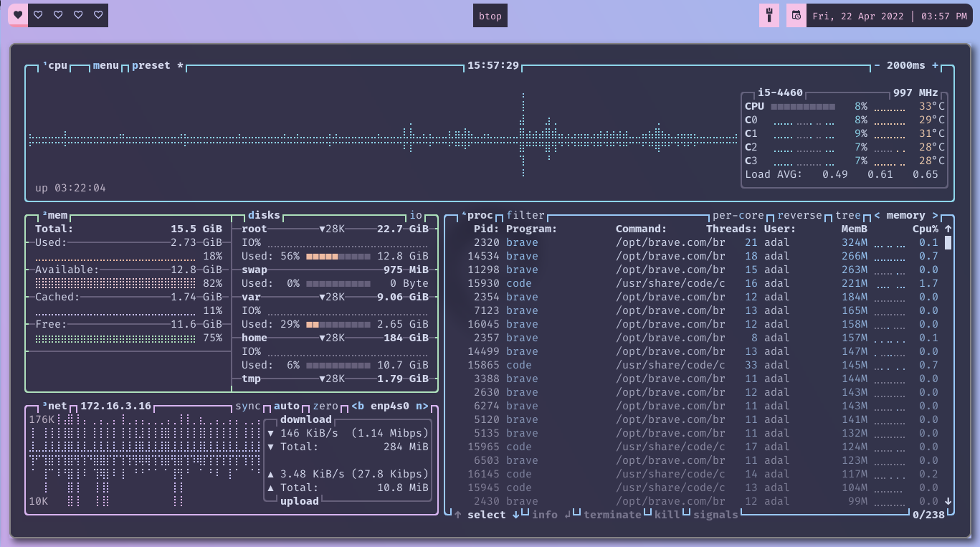Screen dimensions: 980x547
Task: Click the Total: 15.5 GiB memory row
Action: click(x=128, y=229)
